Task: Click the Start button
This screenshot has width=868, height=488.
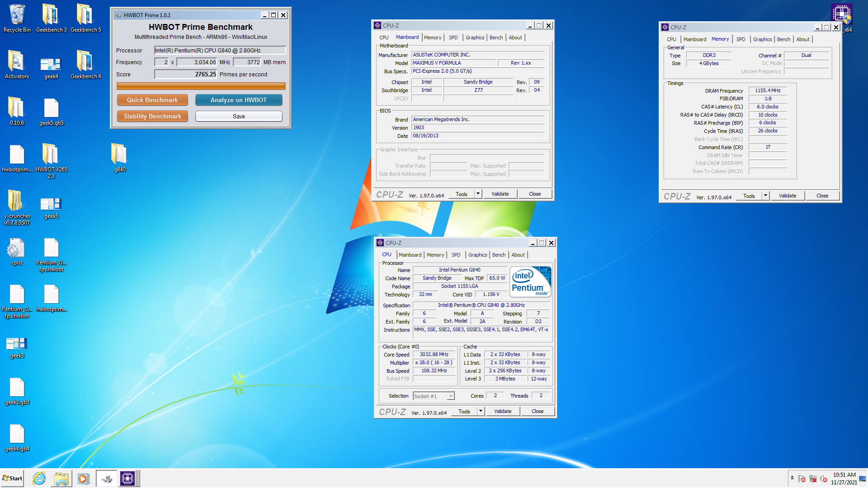Action: pos(13,479)
